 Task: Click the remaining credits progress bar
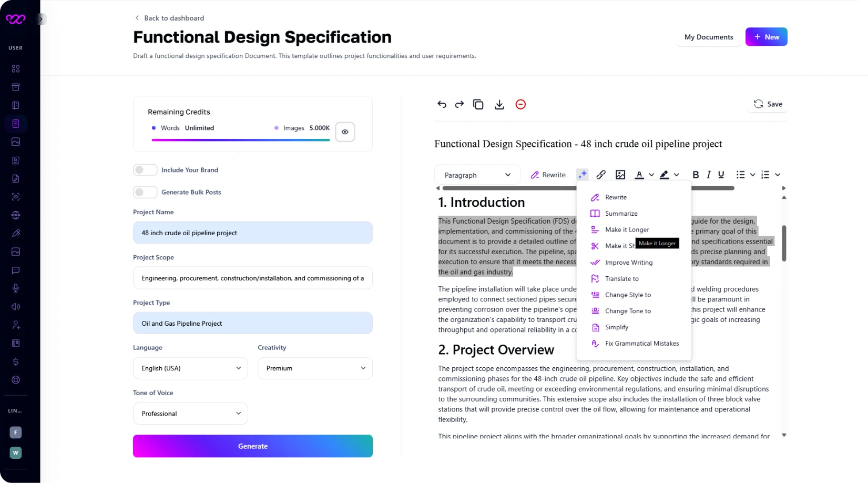(241, 140)
